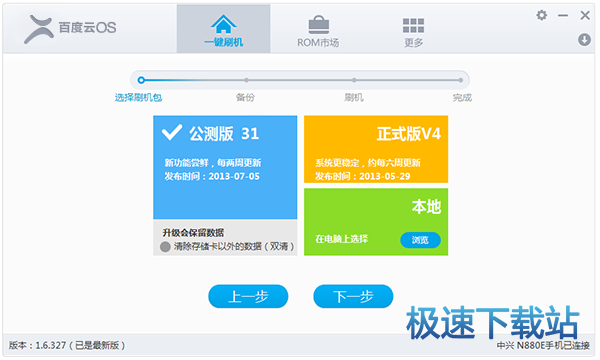Screen dimensions: 600x360
Task: Click the grid icon above 更多
Action: [413, 25]
